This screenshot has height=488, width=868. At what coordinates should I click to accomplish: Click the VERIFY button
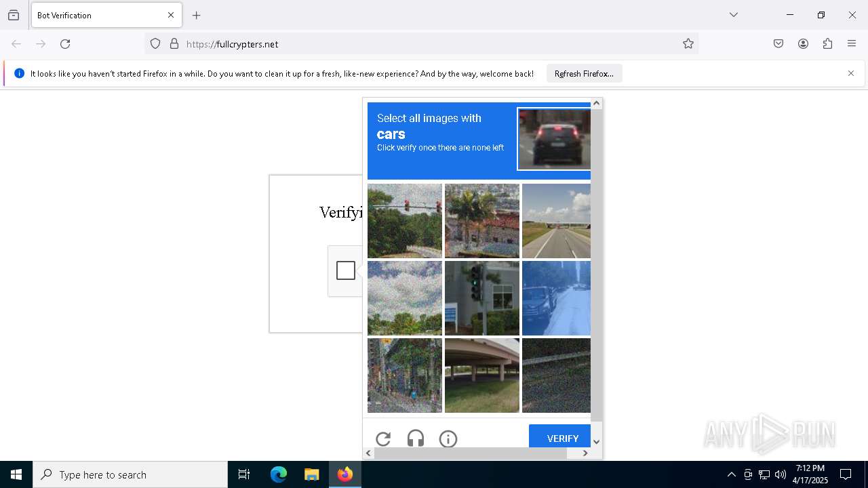559,436
